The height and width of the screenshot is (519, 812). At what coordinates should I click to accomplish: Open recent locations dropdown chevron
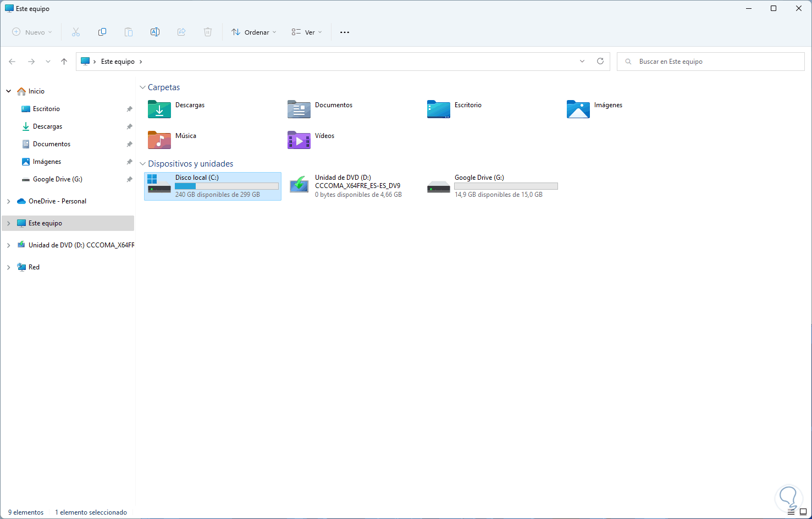click(48, 62)
